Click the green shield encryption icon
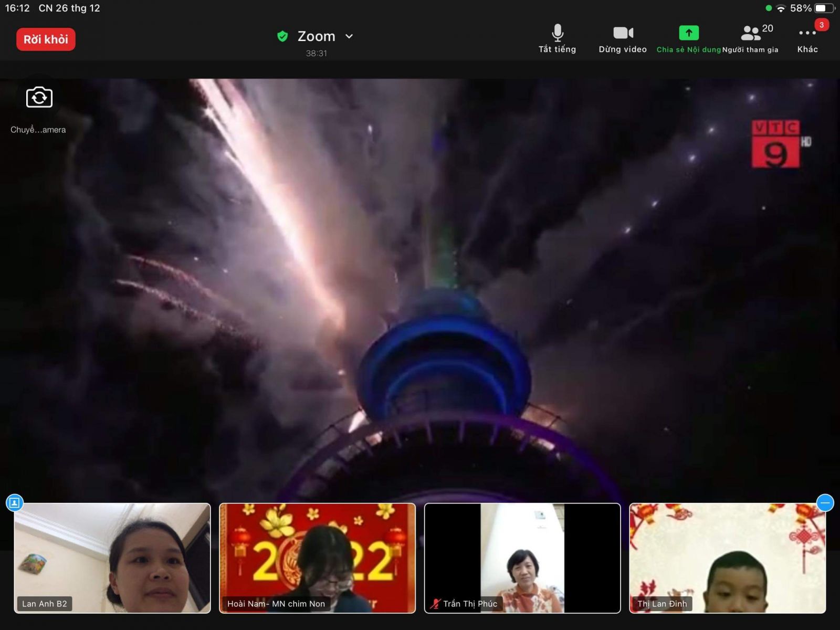This screenshot has width=840, height=630. [x=282, y=36]
